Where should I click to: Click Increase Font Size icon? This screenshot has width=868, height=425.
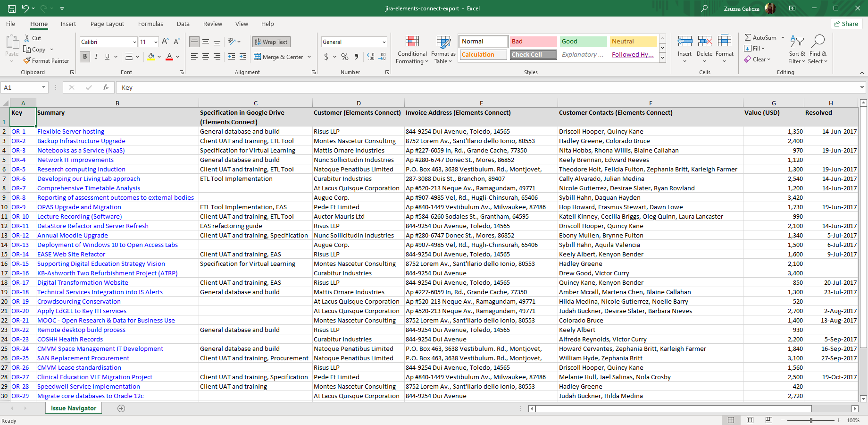tap(165, 42)
